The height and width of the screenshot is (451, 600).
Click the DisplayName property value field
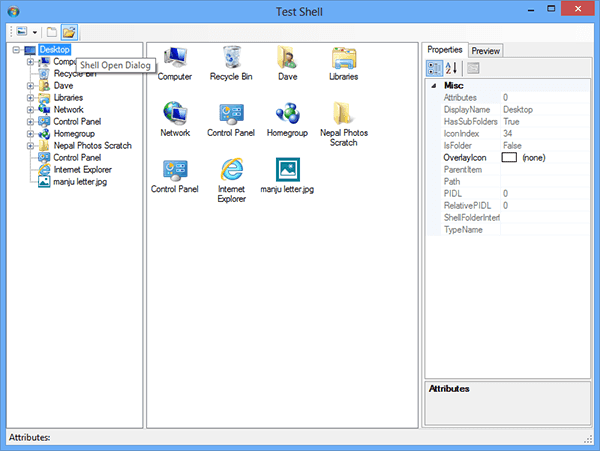pos(545,109)
